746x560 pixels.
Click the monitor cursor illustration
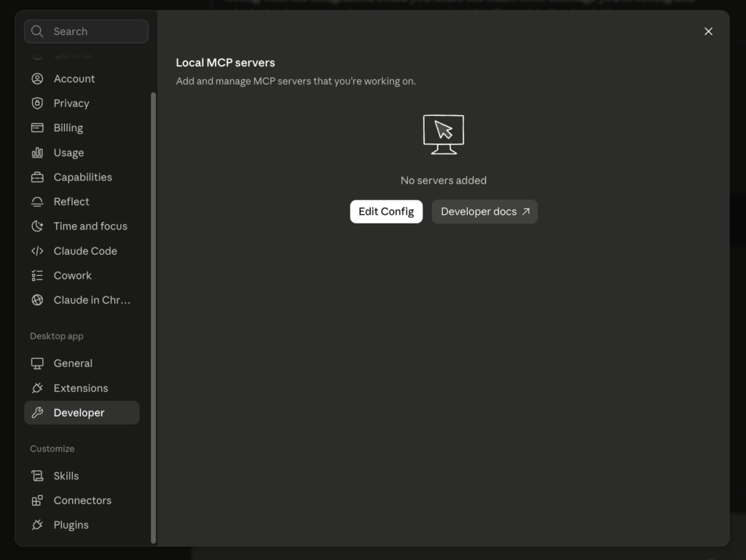[444, 135]
